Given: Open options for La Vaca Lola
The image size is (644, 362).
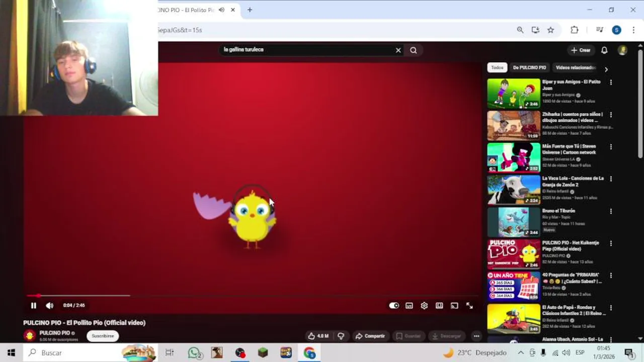Looking at the screenshot, I should 611,179.
